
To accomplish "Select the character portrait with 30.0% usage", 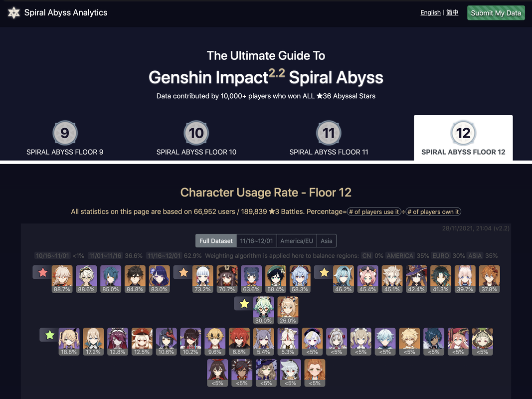I will 264,310.
